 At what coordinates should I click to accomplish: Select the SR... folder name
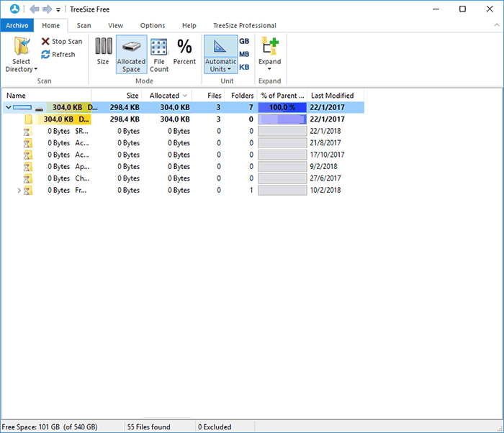(x=81, y=131)
